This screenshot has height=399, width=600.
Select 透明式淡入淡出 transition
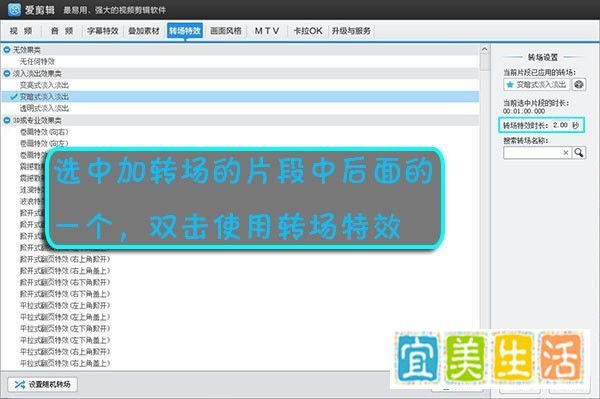coord(44,108)
